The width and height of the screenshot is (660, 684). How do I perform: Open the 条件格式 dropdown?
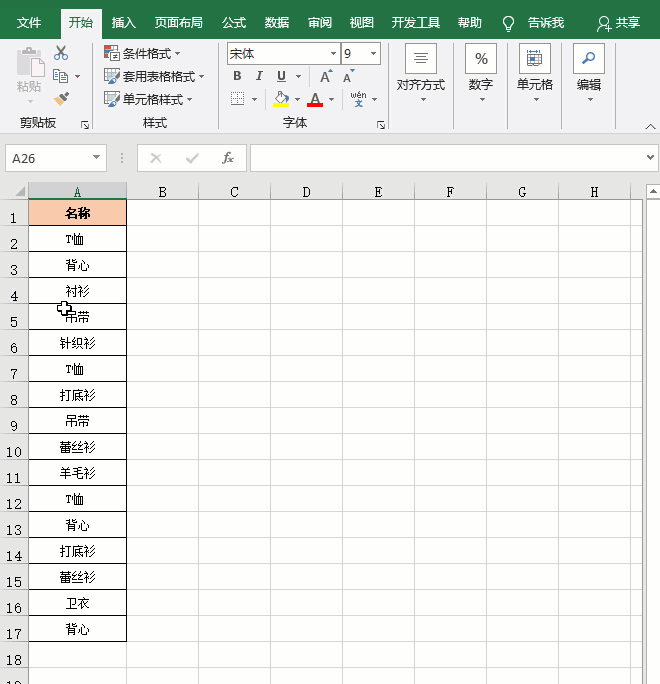click(178, 54)
